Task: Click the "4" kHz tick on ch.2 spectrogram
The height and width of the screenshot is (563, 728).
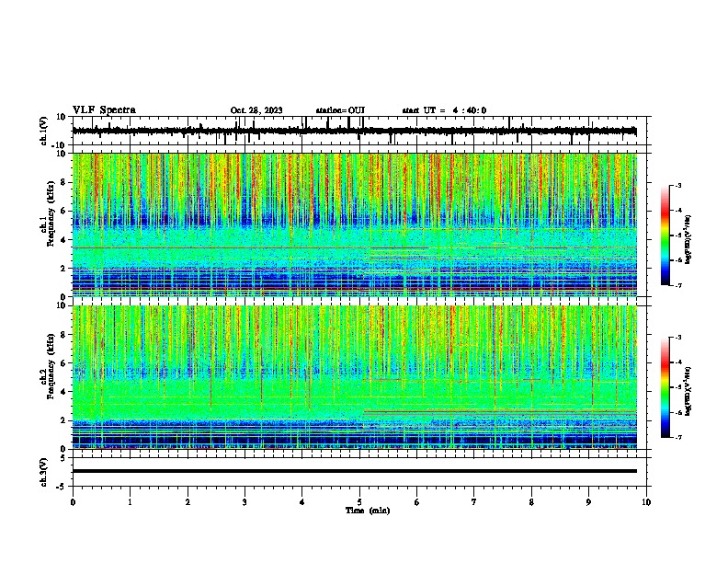Action: [x=64, y=392]
